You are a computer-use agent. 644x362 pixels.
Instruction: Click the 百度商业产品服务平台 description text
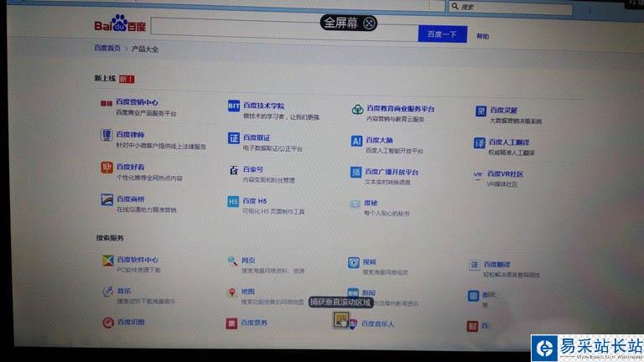point(146,113)
